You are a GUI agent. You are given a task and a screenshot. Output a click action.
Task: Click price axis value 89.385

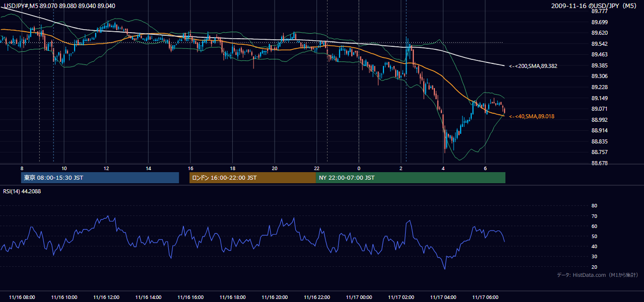[x=599, y=65]
